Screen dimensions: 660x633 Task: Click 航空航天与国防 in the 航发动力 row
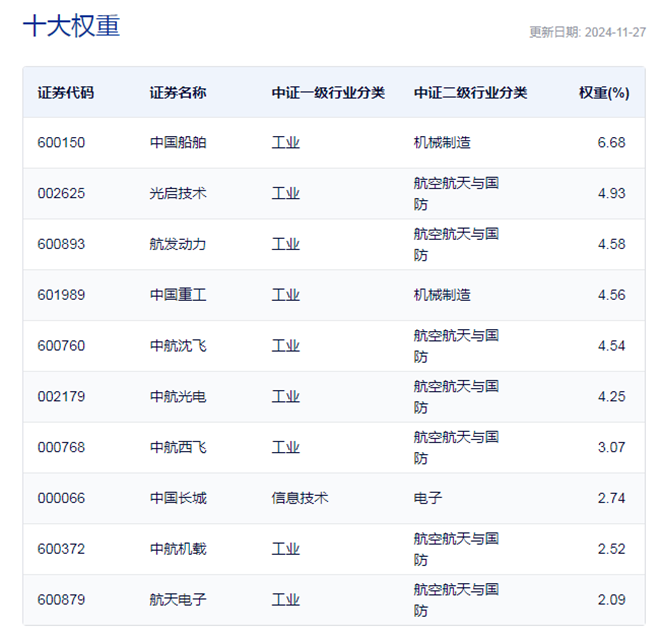coord(456,244)
